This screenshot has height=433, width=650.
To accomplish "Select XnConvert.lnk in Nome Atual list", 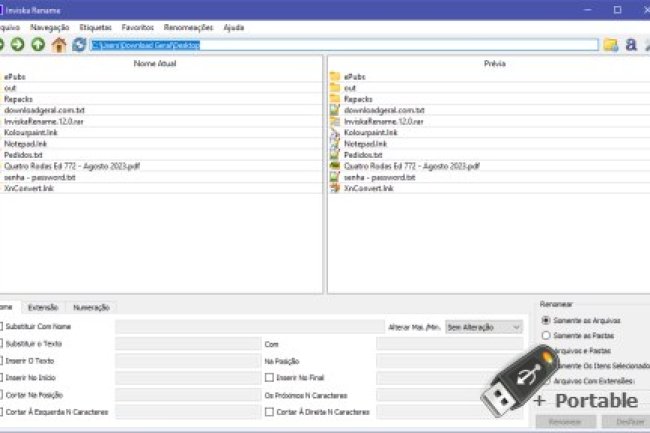I will tap(29, 188).
